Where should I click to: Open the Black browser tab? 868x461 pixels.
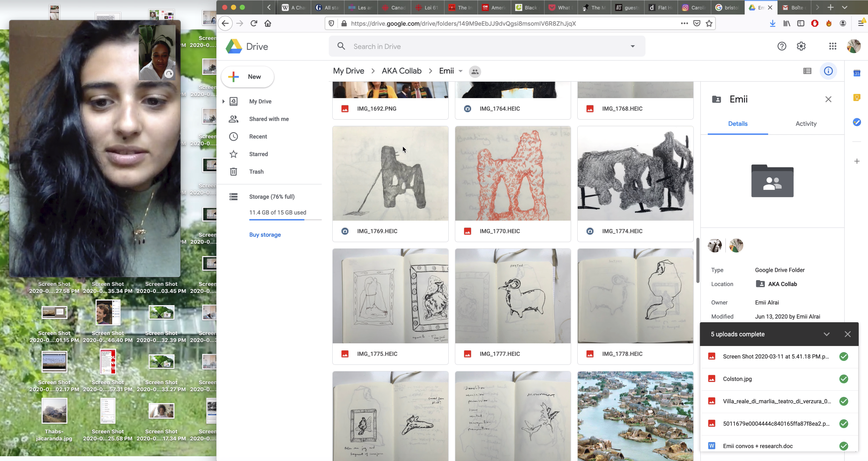[527, 7]
